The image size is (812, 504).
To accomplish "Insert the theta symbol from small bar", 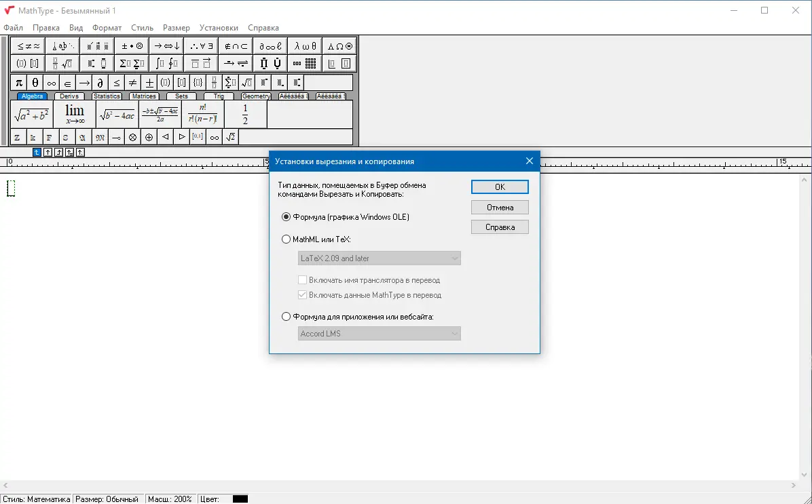I will tap(35, 82).
